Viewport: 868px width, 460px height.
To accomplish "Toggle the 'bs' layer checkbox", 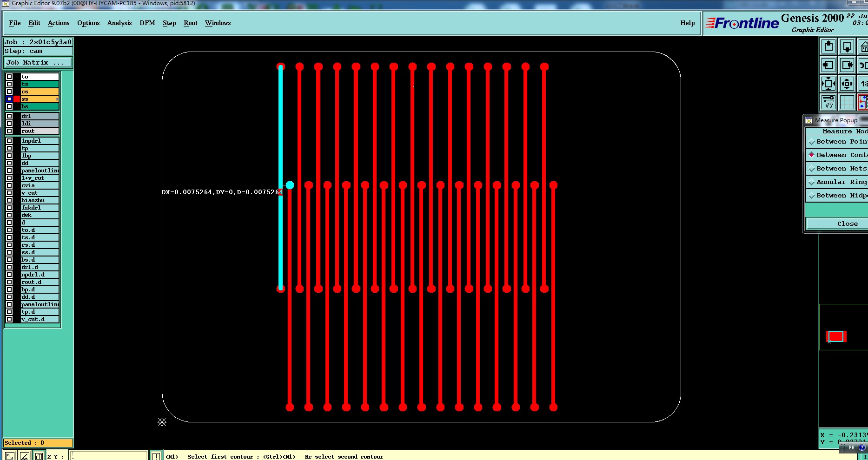I will [9, 106].
